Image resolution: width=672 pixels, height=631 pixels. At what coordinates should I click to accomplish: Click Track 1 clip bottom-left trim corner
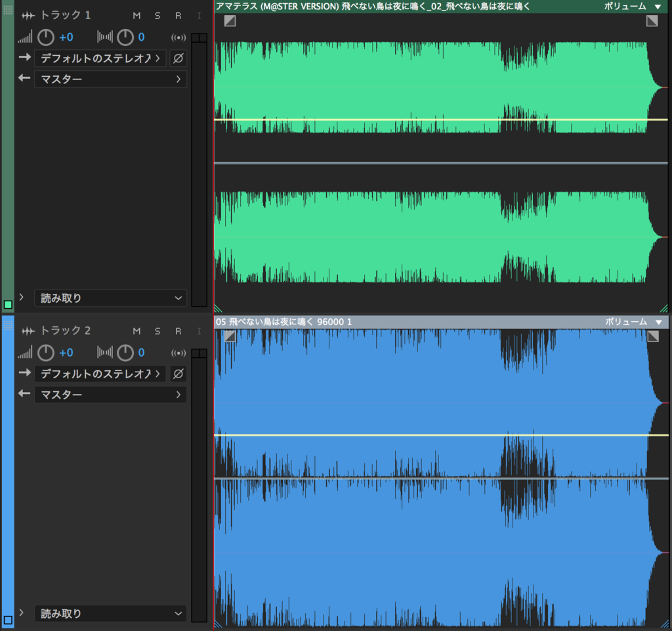click(218, 309)
